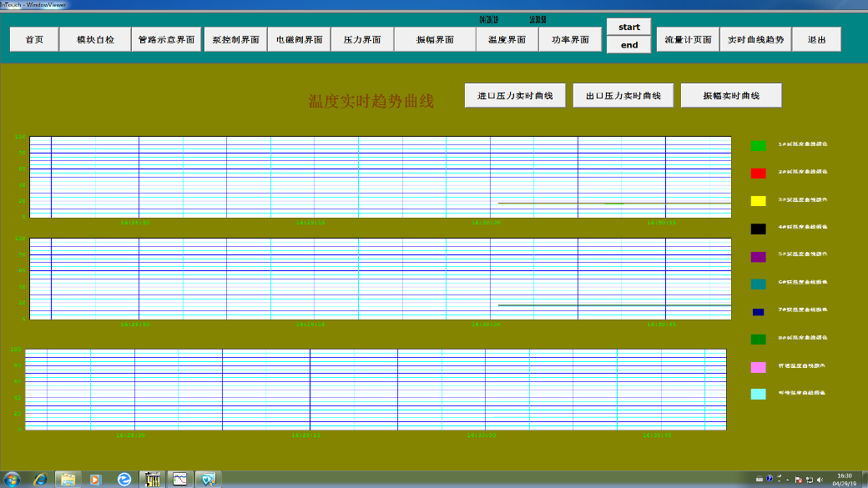Open the File Explorer folder icon
The height and width of the screenshot is (488, 868).
tap(68, 479)
